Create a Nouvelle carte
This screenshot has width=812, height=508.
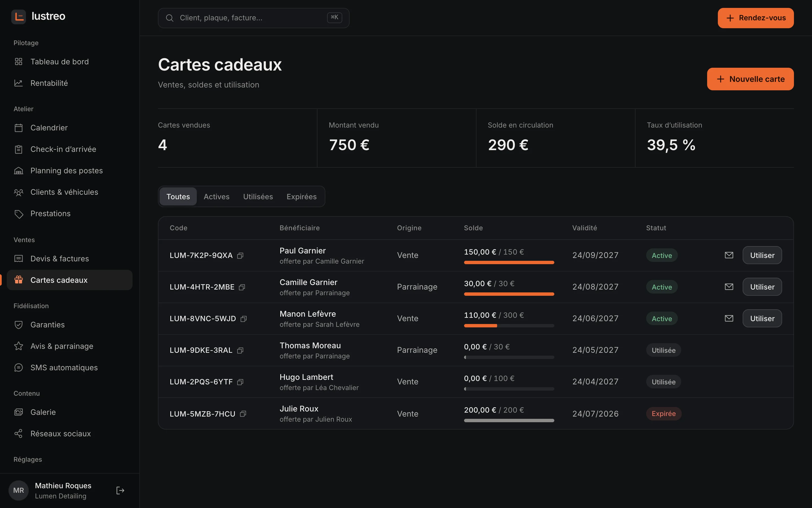click(x=750, y=79)
